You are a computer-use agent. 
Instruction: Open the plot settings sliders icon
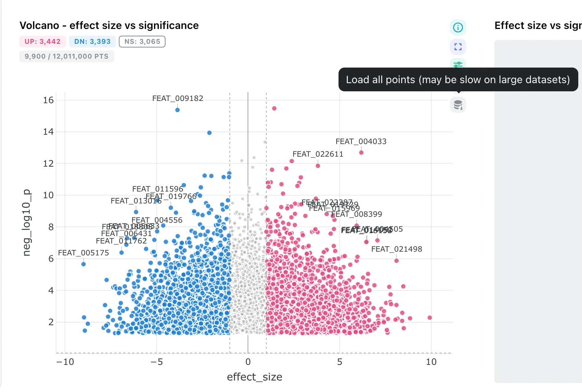(x=458, y=64)
